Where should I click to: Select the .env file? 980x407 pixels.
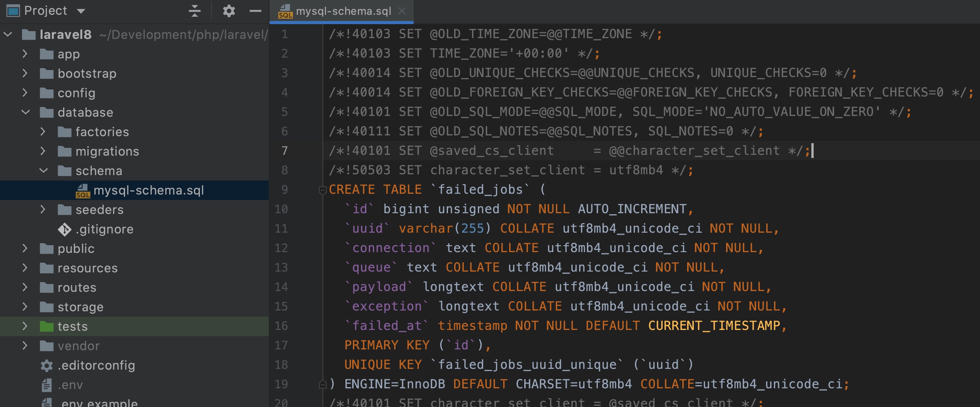70,385
